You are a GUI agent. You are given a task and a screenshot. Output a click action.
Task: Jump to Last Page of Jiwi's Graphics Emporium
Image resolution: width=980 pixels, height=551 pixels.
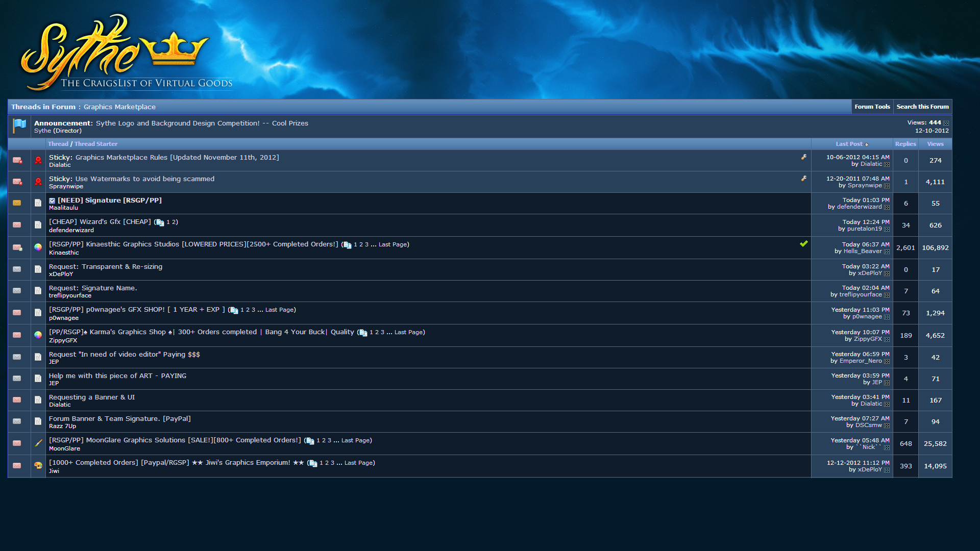tap(358, 463)
